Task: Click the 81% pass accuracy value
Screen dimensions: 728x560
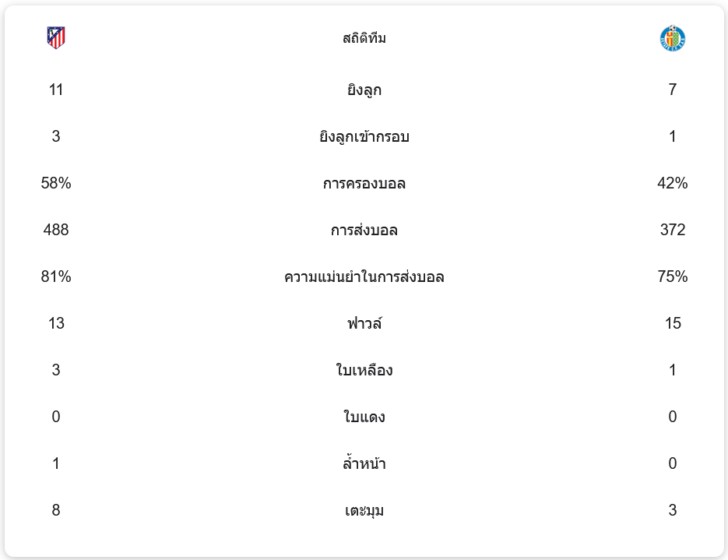Action: 56,277
